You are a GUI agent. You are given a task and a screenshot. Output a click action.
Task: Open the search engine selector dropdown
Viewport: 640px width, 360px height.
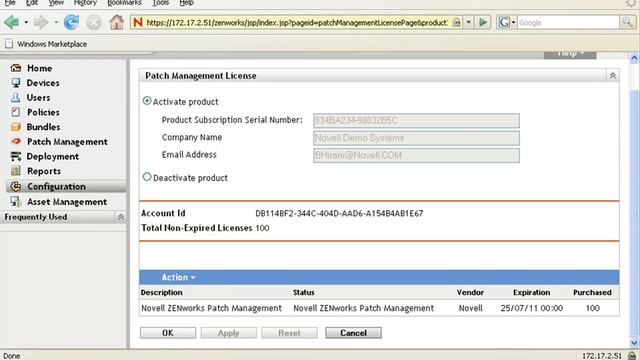tap(513, 22)
